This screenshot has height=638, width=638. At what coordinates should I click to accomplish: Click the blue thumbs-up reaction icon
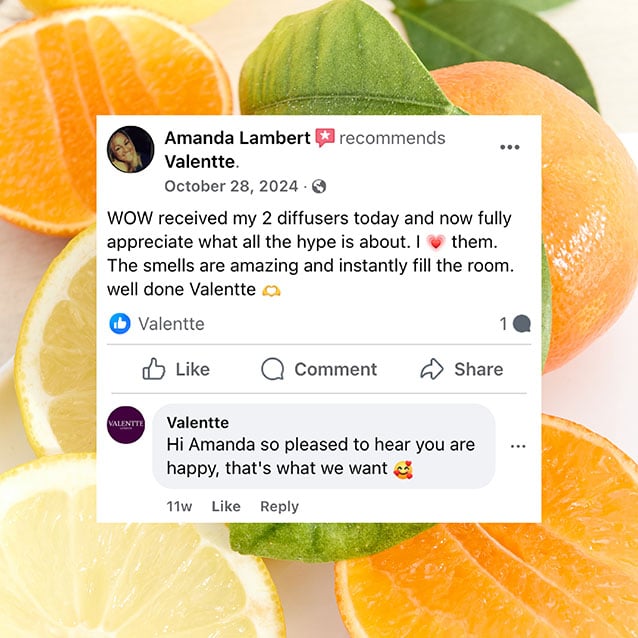coord(120,323)
